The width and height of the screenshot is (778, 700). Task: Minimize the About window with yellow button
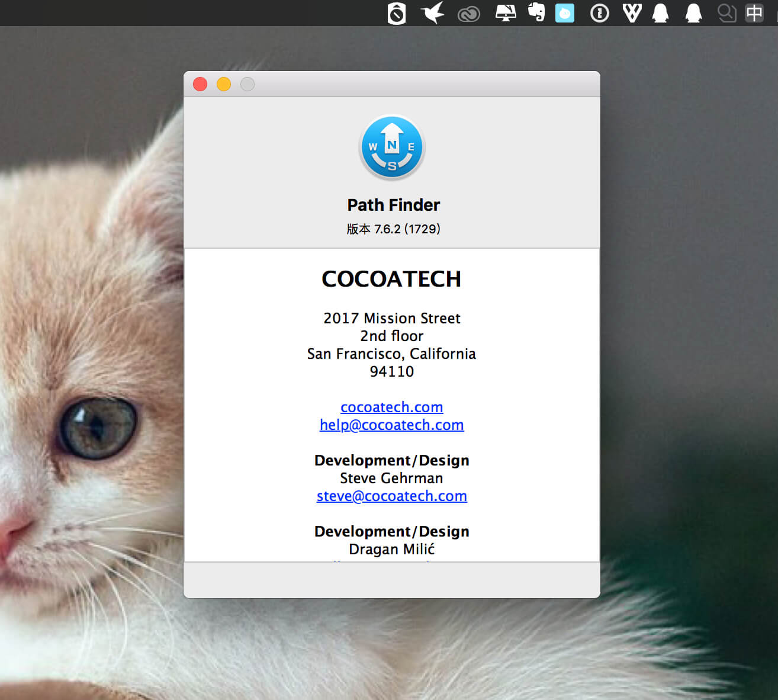(x=224, y=84)
